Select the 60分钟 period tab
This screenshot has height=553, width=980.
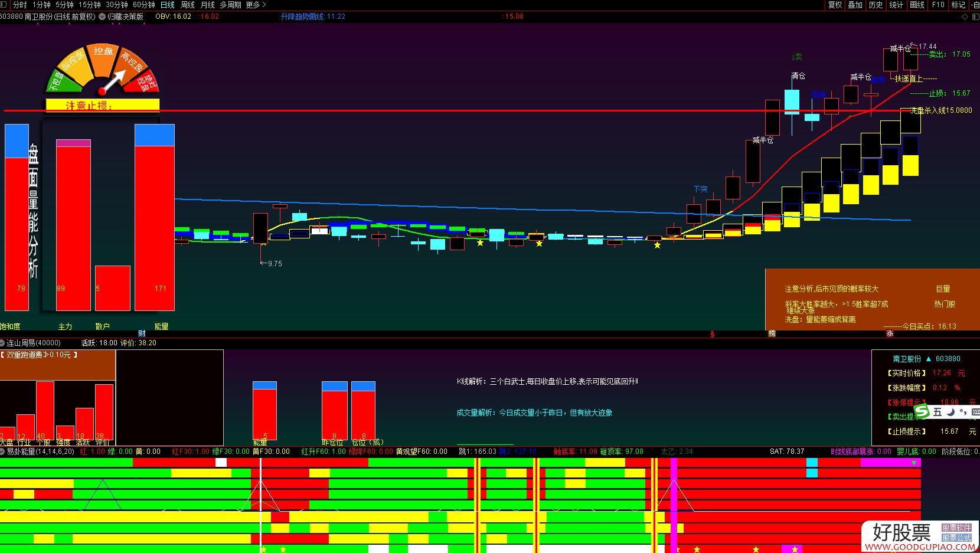pyautogui.click(x=144, y=5)
